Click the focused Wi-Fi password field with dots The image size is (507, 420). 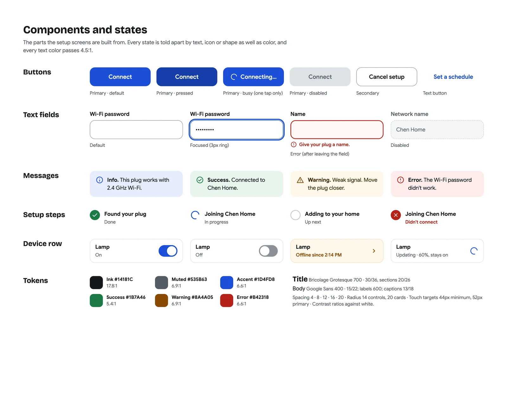pos(237,130)
